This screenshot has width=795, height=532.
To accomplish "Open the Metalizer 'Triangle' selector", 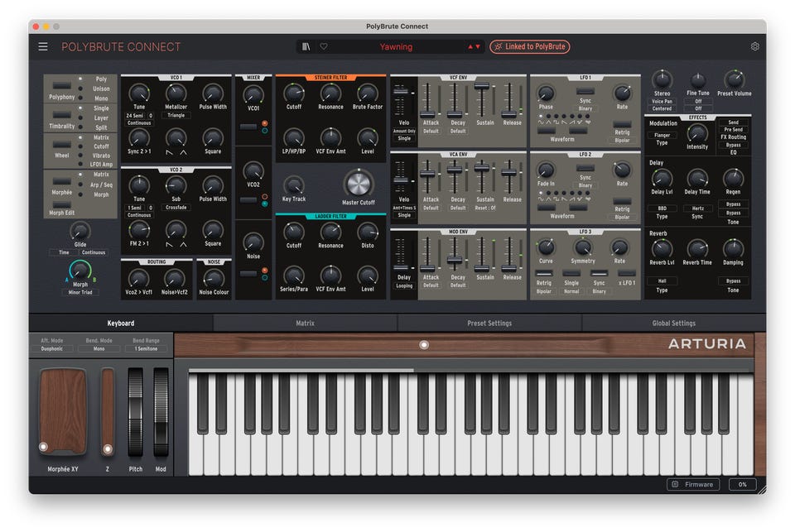I will (x=176, y=116).
